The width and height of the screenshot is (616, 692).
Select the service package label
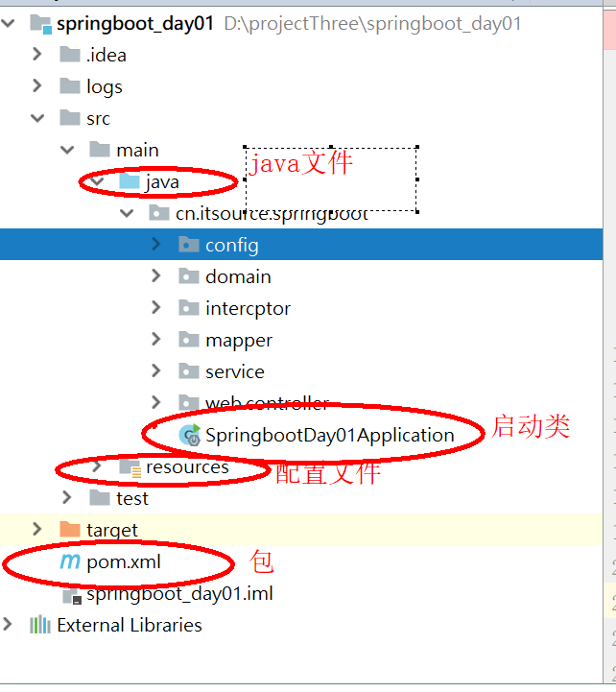click(x=235, y=372)
